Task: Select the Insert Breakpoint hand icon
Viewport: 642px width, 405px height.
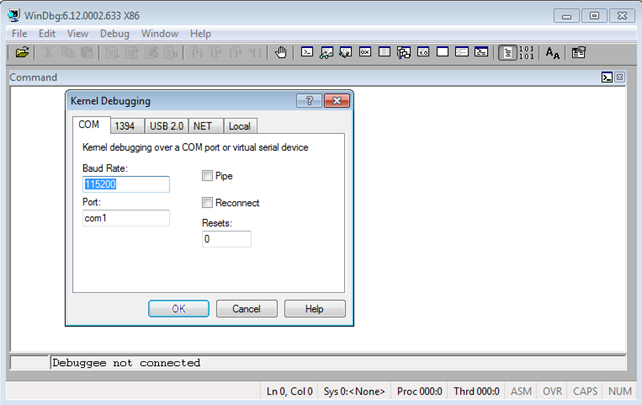Action: tap(281, 53)
